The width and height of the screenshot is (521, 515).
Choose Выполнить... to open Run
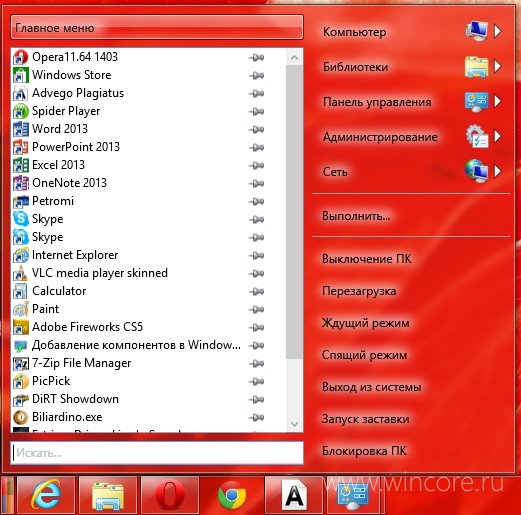356,216
